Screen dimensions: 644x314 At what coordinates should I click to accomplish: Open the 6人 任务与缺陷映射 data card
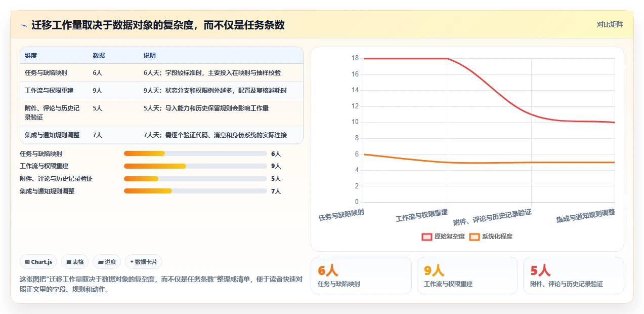(x=361, y=276)
